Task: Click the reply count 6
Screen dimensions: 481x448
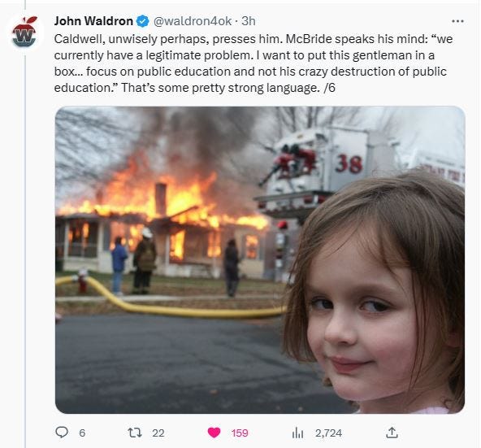Action: click(x=82, y=433)
